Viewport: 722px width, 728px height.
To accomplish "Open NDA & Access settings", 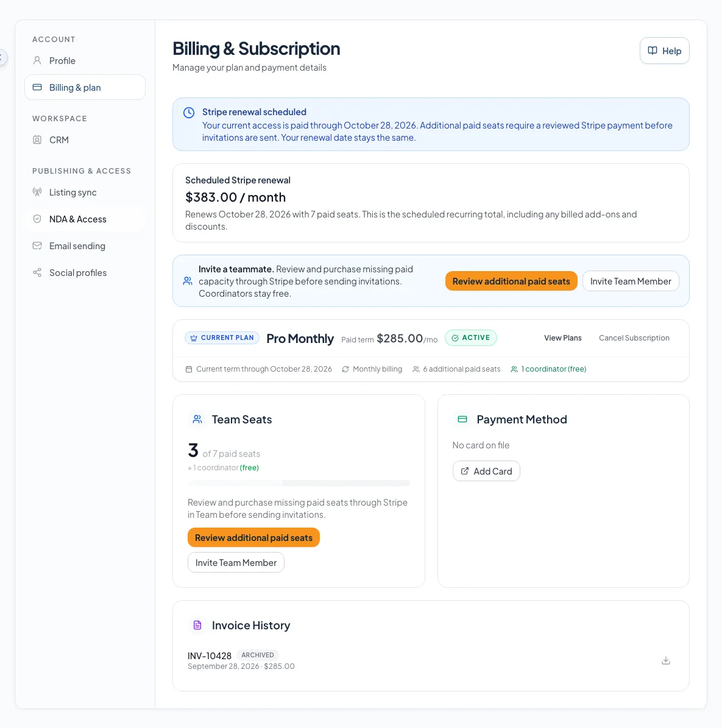I will click(x=85, y=219).
